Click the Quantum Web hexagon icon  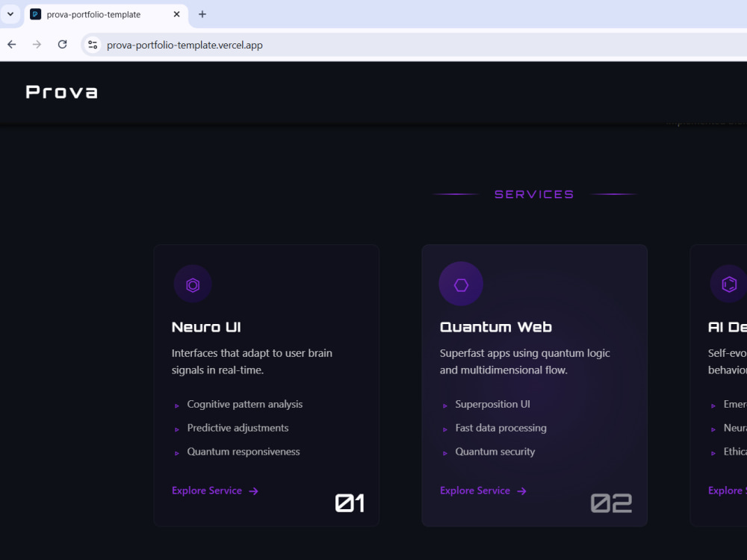coord(461,284)
